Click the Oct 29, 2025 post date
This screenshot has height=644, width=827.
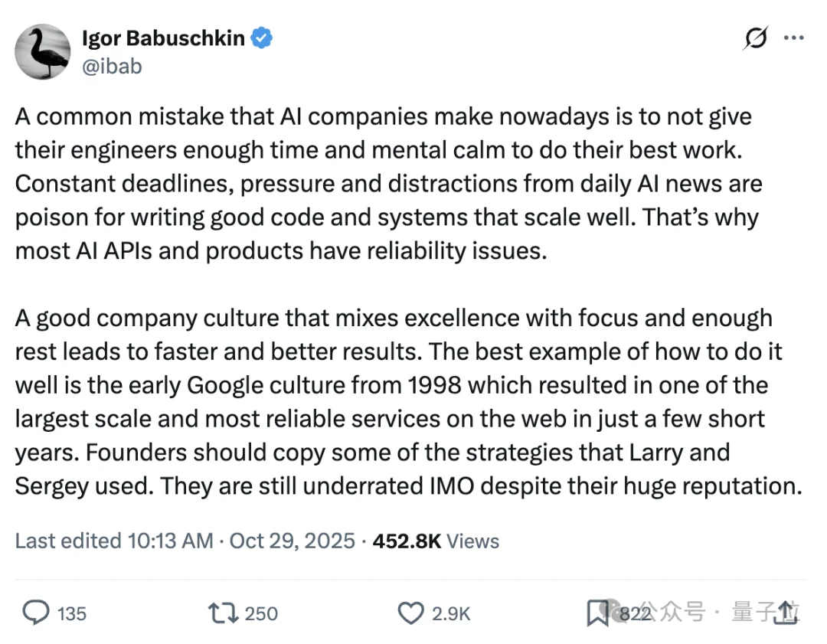click(x=293, y=541)
